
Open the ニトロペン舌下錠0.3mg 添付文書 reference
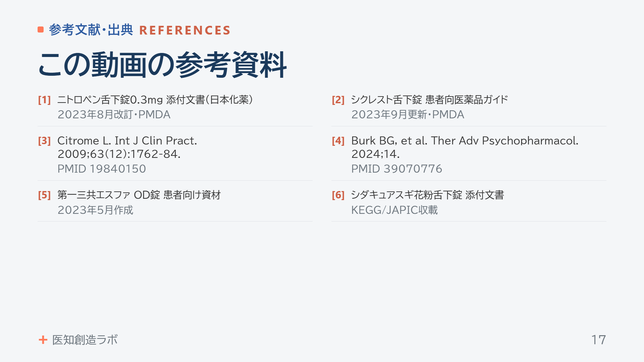point(155,100)
